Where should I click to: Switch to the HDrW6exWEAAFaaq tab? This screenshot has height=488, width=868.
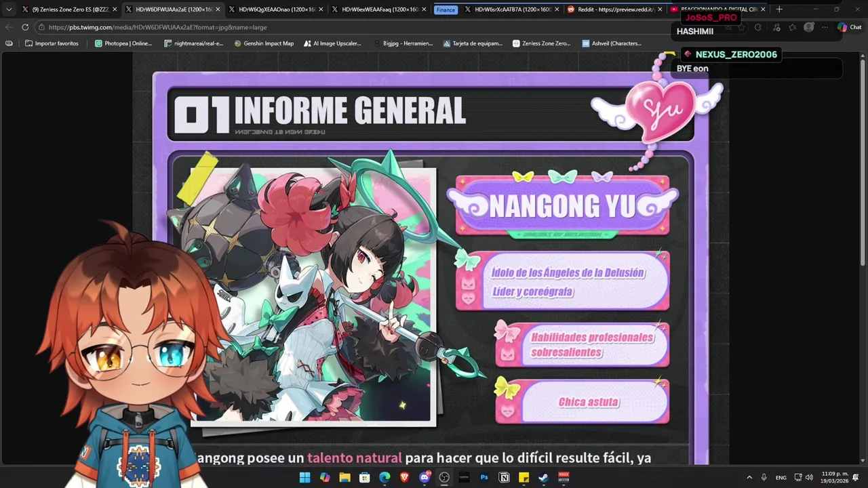[x=380, y=9]
